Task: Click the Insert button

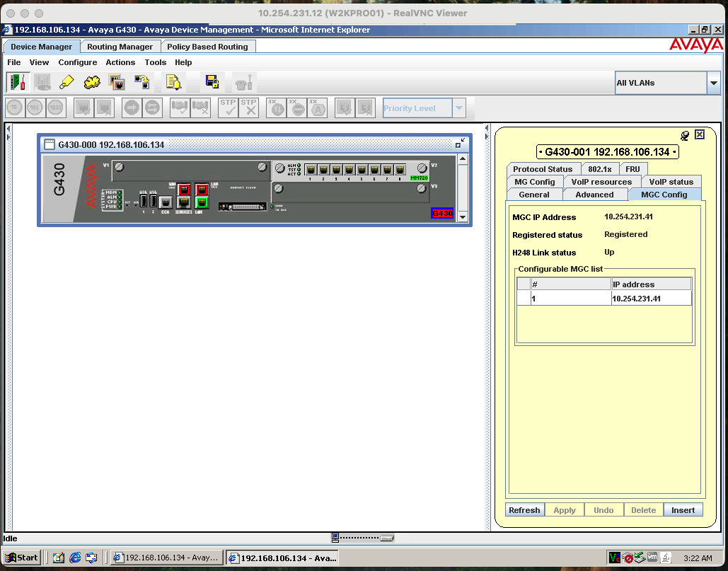Action: pyautogui.click(x=683, y=509)
